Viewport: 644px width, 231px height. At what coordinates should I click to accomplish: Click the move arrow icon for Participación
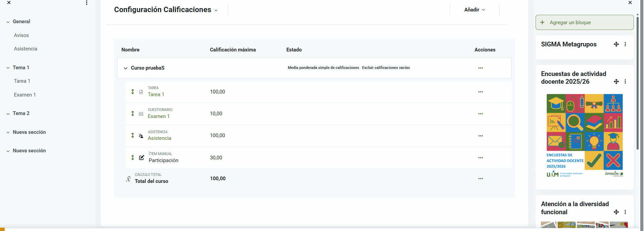tap(133, 158)
